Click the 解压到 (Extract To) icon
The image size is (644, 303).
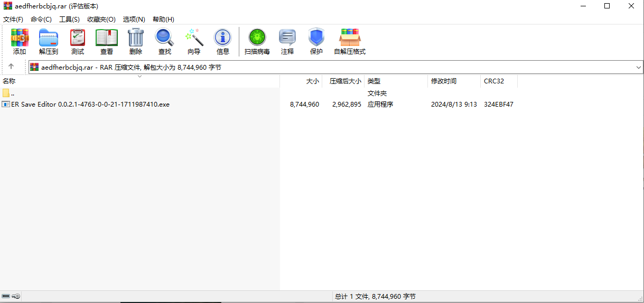49,41
